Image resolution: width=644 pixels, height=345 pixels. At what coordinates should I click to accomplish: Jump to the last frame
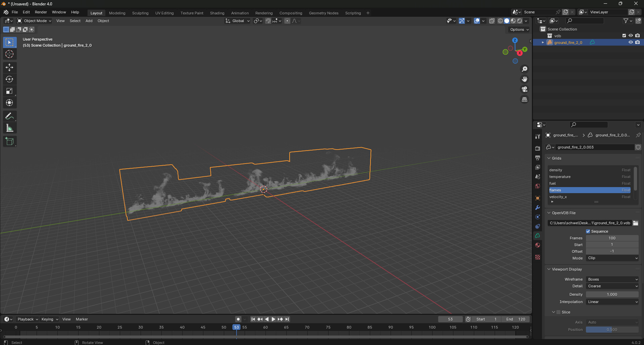coord(287,319)
